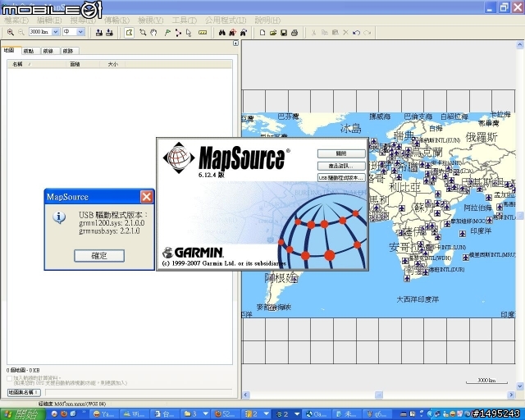
Task: Expand the grouped folder '3' taskbar dropdown
Action: tap(206, 414)
